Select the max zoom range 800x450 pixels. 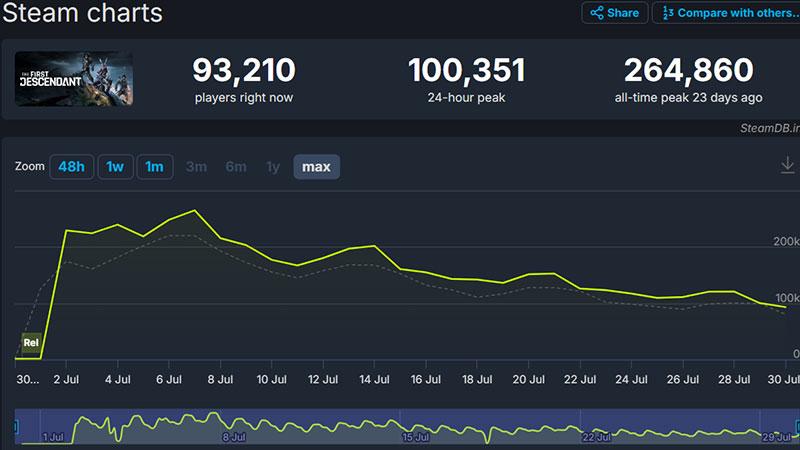[316, 167]
